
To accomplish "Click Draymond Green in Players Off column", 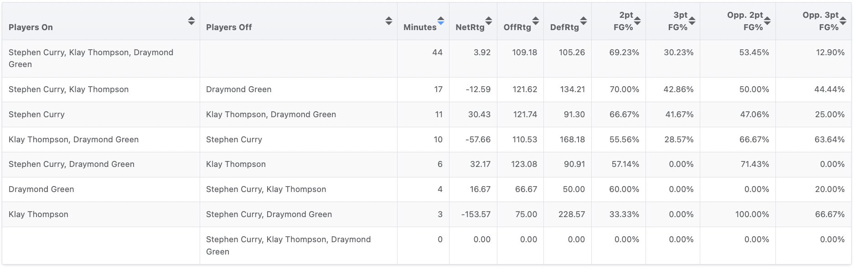I will click(239, 89).
